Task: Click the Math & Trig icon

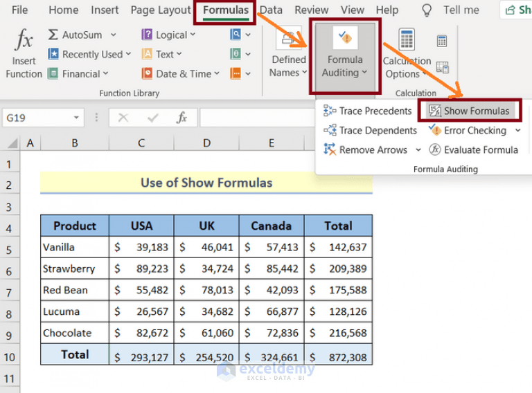Action: 236,54
